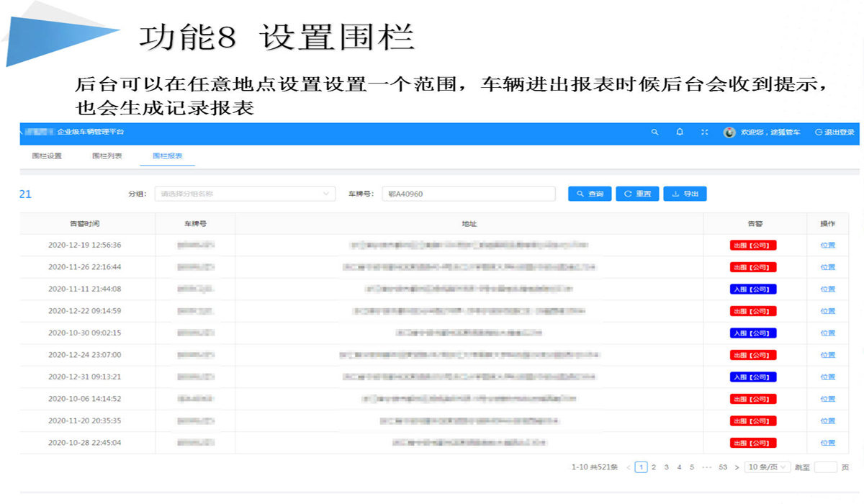Expand the 10 条/页 page size selector
864x504 pixels.
(x=768, y=467)
